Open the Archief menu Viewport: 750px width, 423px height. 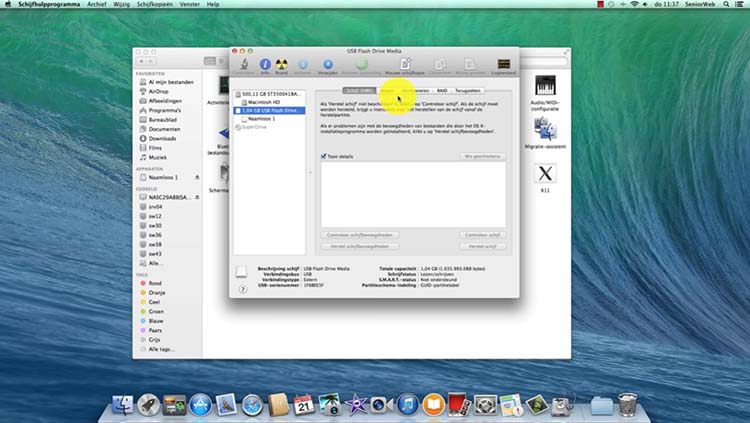(x=97, y=4)
